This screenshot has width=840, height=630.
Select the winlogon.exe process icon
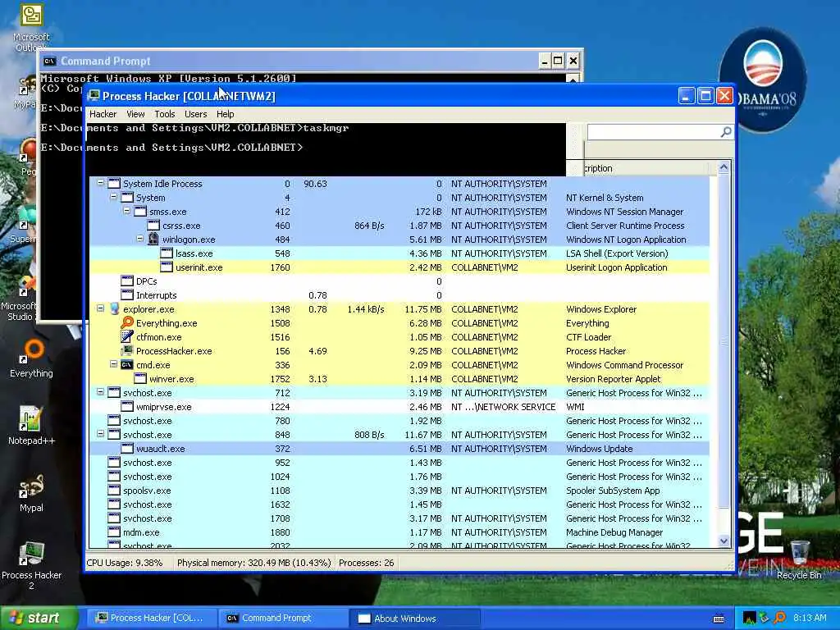(x=153, y=239)
